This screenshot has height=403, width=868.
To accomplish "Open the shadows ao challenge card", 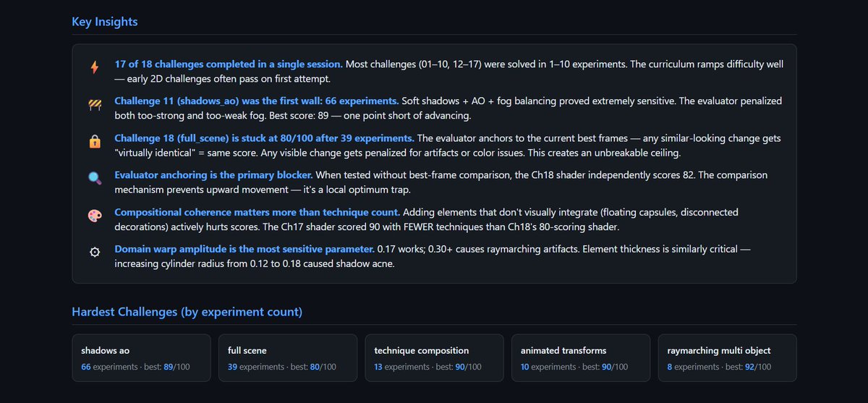I will 141,357.
